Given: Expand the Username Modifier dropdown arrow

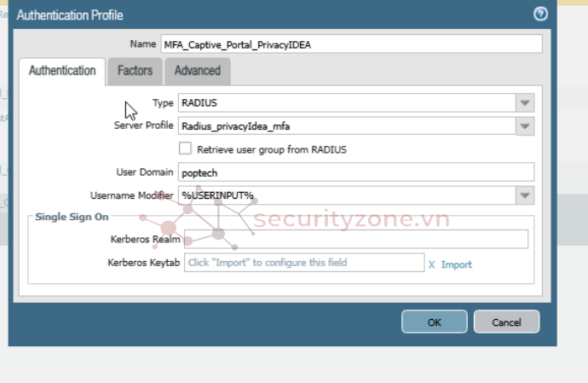Looking at the screenshot, I should [x=525, y=196].
